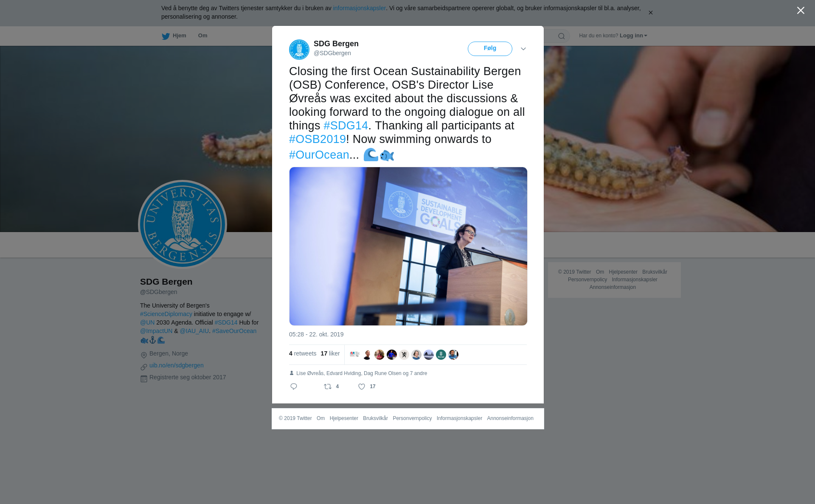The width and height of the screenshot is (815, 504).
Task: Open the Om menu item
Action: tap(203, 36)
